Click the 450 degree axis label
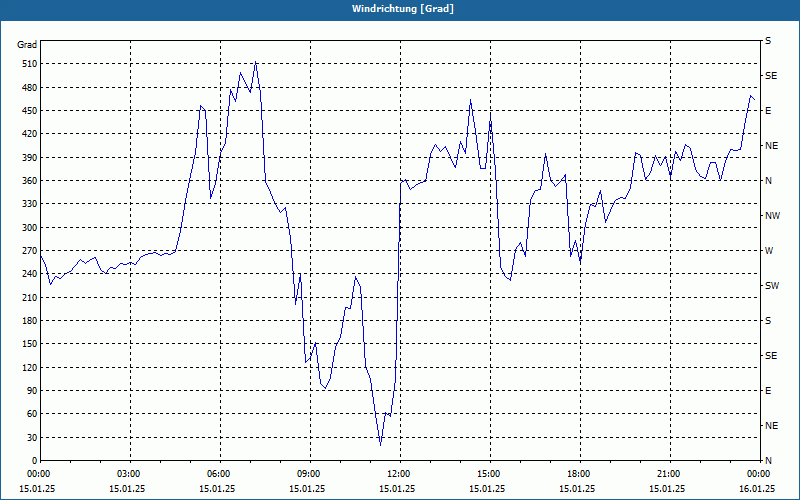The image size is (800, 500). 30,111
